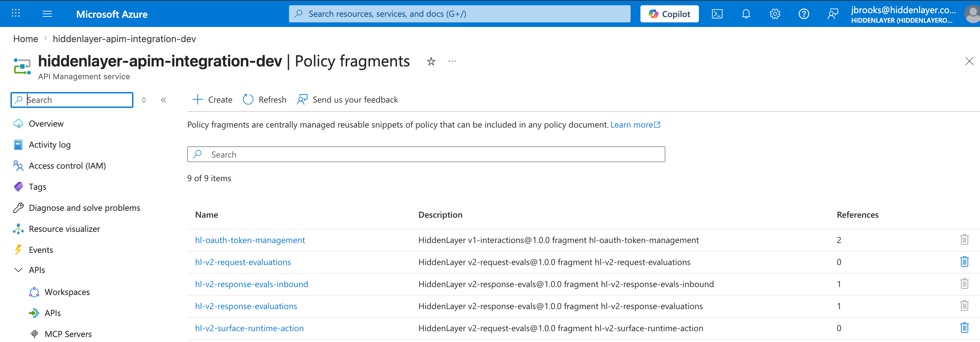Screen dimensions: 980x342
Task: Click the hiddenlayer-apim-integration-dev breadcrumb
Action: point(124,39)
